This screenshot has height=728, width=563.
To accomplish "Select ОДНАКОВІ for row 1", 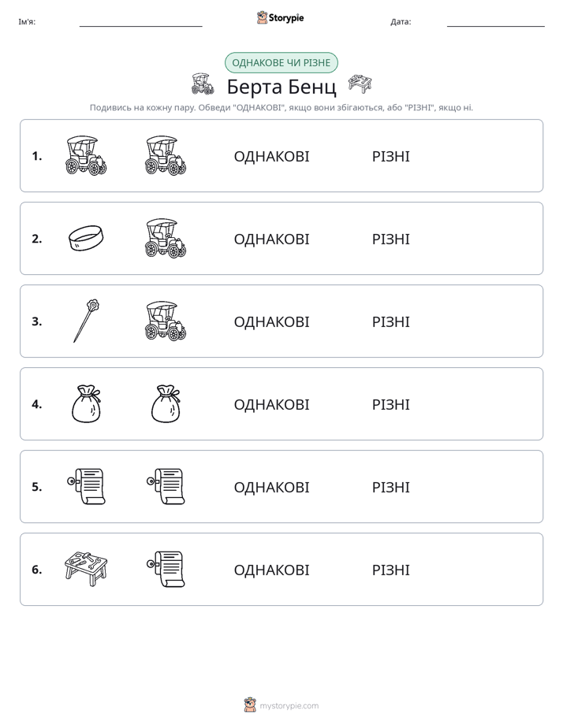I will [x=271, y=157].
